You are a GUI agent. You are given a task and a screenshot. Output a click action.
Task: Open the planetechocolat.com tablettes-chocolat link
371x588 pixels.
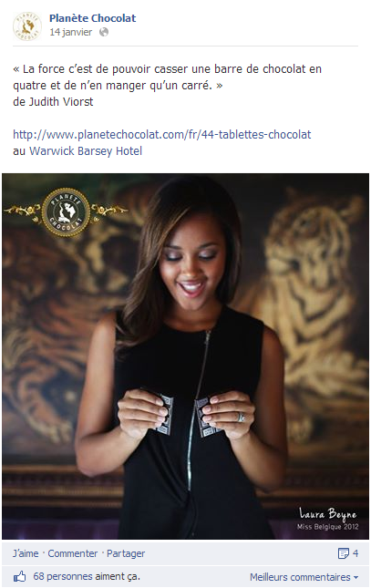(162, 135)
